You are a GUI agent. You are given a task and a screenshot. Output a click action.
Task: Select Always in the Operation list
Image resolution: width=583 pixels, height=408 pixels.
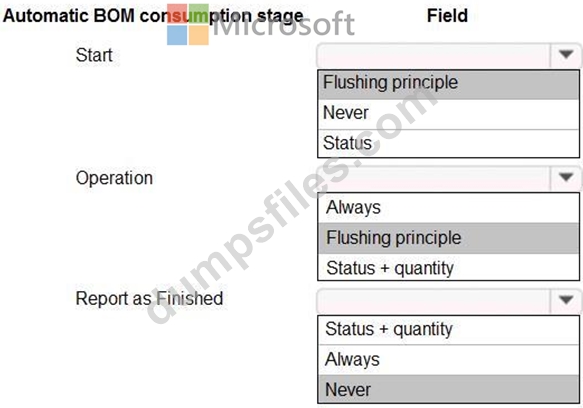click(x=448, y=208)
